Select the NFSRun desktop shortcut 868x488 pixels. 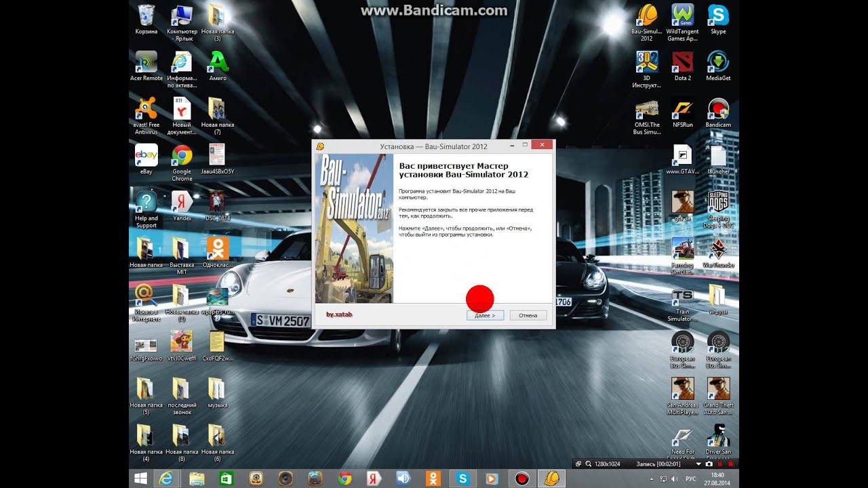pos(682,113)
